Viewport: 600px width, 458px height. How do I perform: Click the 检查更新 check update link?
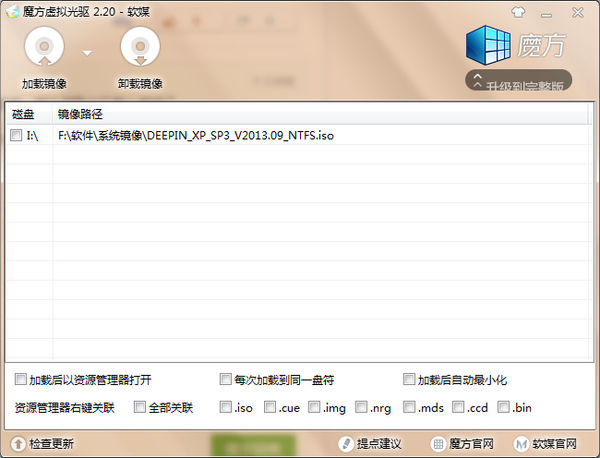click(51, 444)
